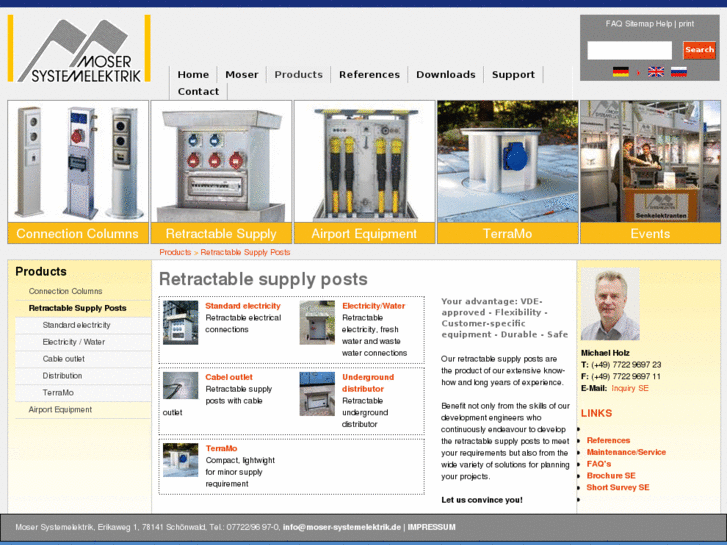Click Michael Holz contact photo
The width and height of the screenshot is (727, 545).
pos(610,304)
